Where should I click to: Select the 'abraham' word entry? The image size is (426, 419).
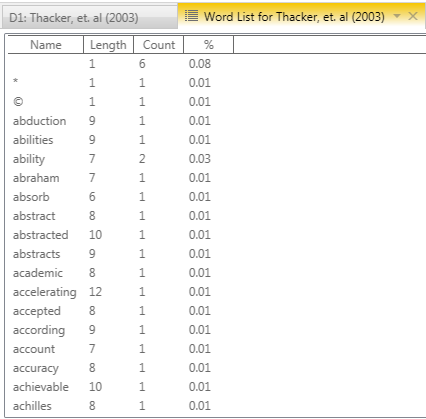36,178
